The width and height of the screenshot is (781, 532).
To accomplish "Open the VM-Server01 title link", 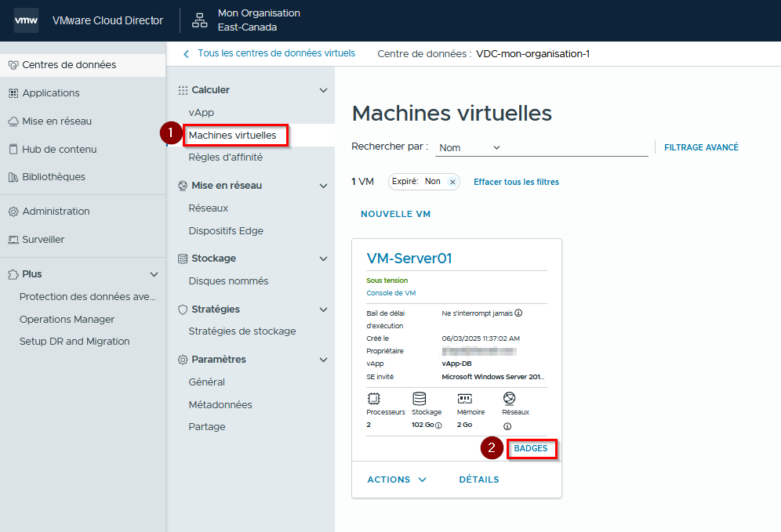I will [409, 259].
